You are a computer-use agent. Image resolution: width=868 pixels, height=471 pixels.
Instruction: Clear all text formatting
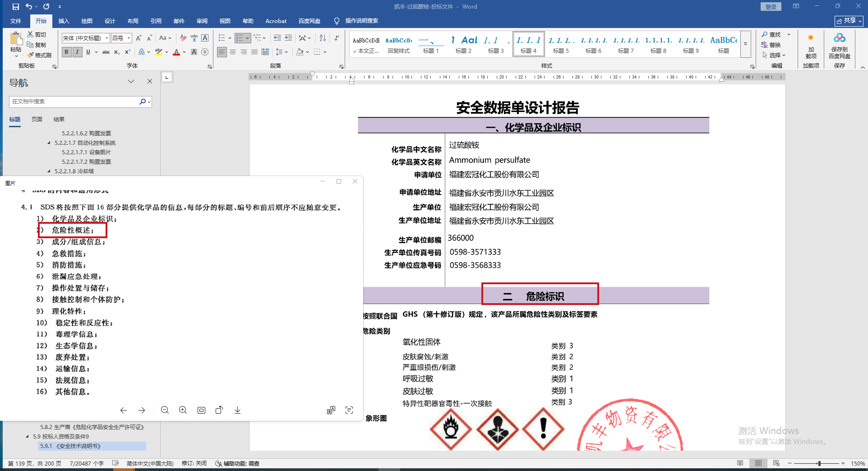pos(183,38)
